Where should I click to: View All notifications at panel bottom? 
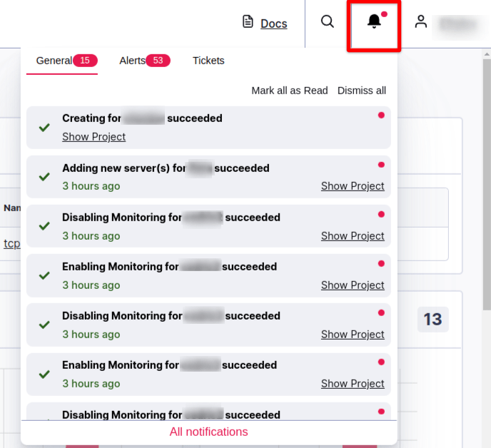coord(208,432)
